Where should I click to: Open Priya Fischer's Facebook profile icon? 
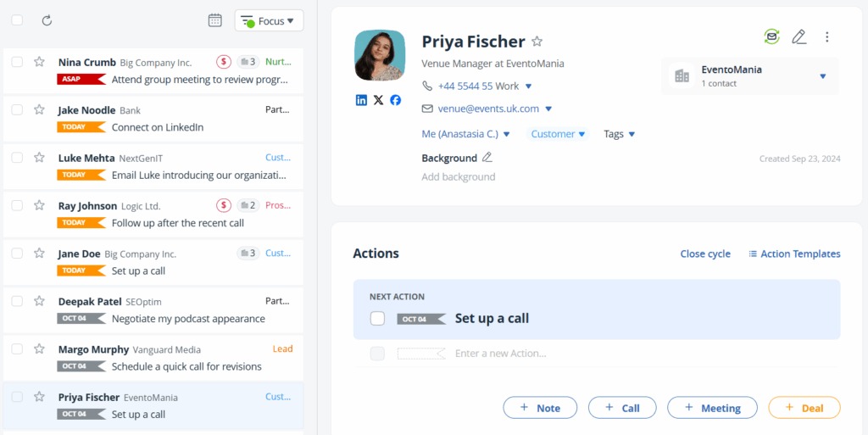(x=395, y=100)
